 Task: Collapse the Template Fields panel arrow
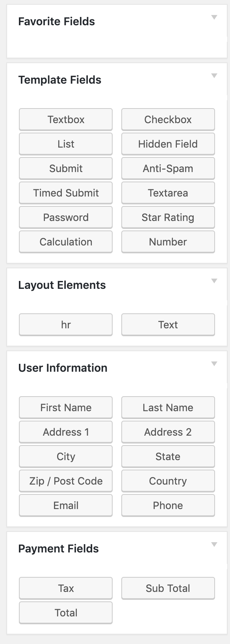[x=214, y=75]
